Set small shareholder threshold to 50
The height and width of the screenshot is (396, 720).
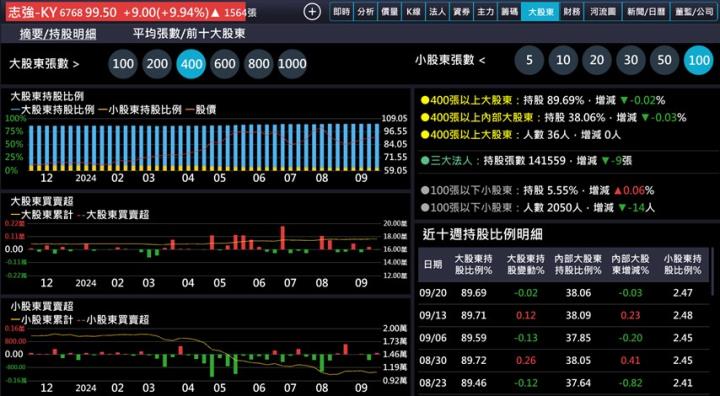point(664,60)
